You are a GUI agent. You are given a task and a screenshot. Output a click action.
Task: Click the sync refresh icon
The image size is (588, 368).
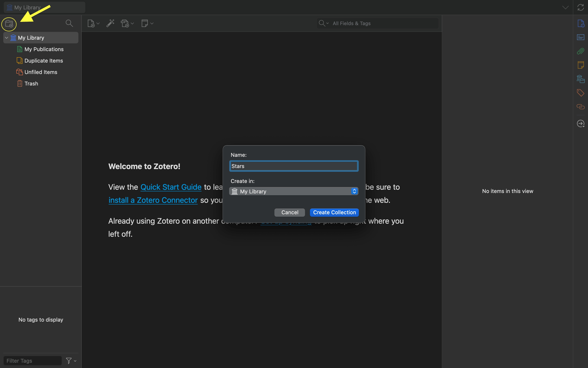pyautogui.click(x=580, y=7)
